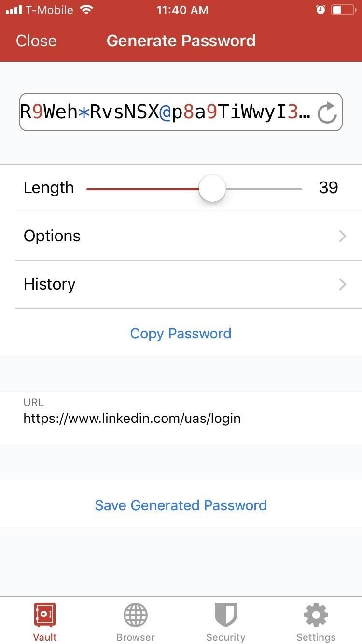This screenshot has width=362, height=644.
Task: Tap the regenerate password refresh icon
Action: click(327, 112)
